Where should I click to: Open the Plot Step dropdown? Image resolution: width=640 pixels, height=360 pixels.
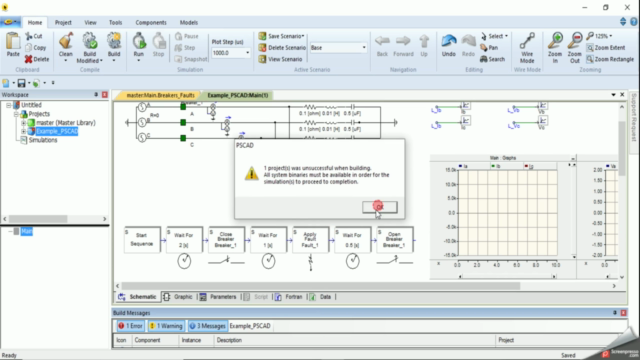click(x=247, y=53)
